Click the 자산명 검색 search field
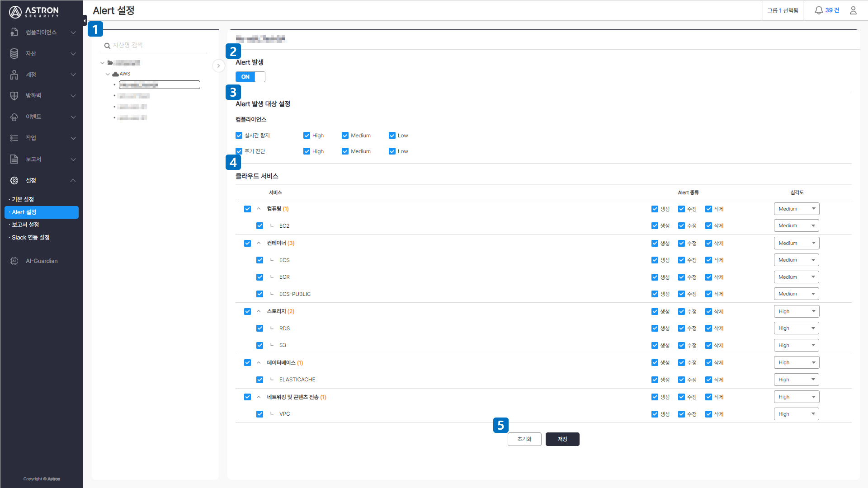This screenshot has height=488, width=868. point(154,46)
